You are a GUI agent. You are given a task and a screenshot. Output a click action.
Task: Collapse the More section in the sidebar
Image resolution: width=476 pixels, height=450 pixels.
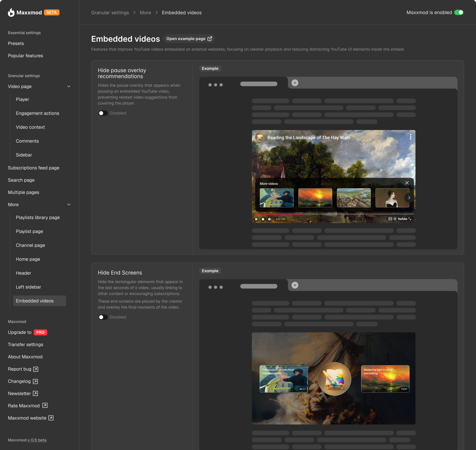[69, 204]
